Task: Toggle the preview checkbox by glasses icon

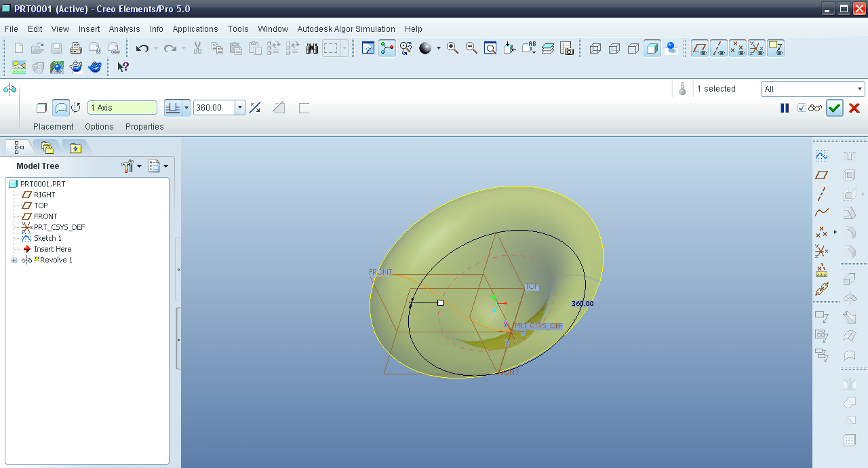Action: pyautogui.click(x=802, y=108)
